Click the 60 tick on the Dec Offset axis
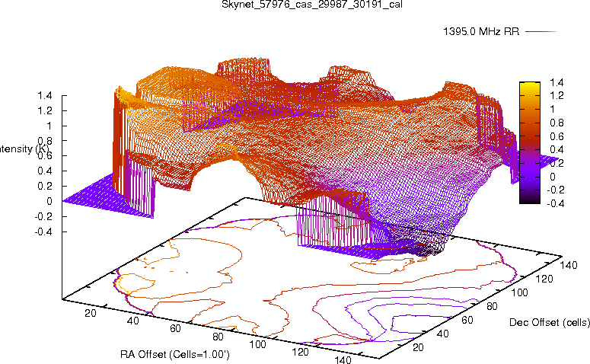This screenshot has width=590, height=364. 467,320
